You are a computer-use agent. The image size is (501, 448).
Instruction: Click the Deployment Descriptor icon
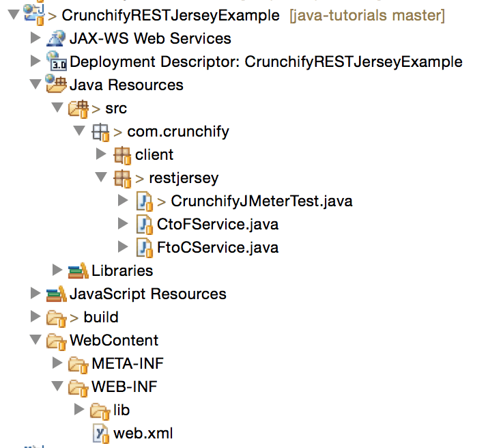pyautogui.click(x=56, y=61)
